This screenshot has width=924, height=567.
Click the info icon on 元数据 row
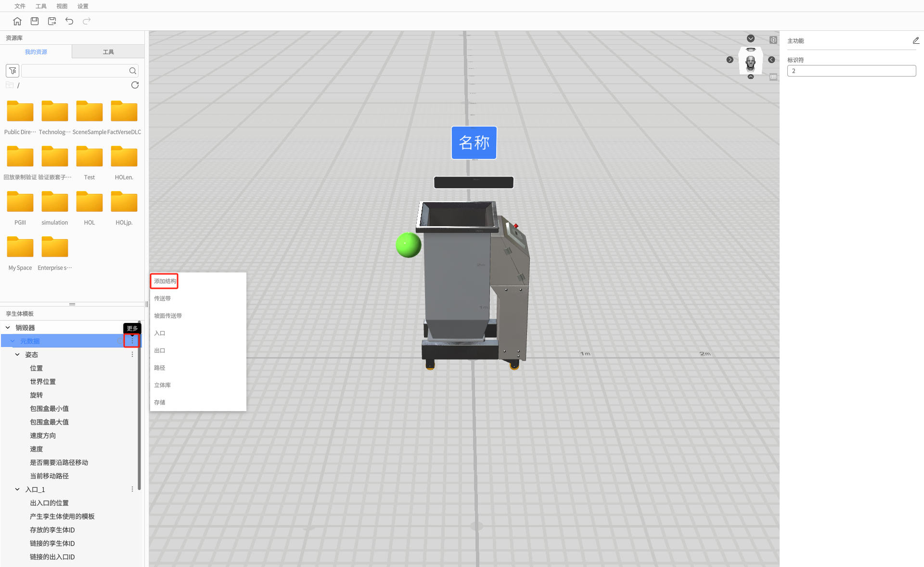click(x=120, y=341)
